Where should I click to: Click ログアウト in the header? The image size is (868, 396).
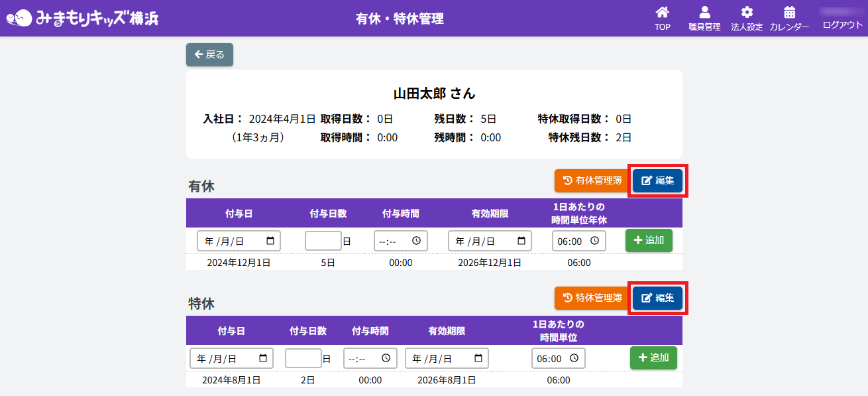coord(842,25)
